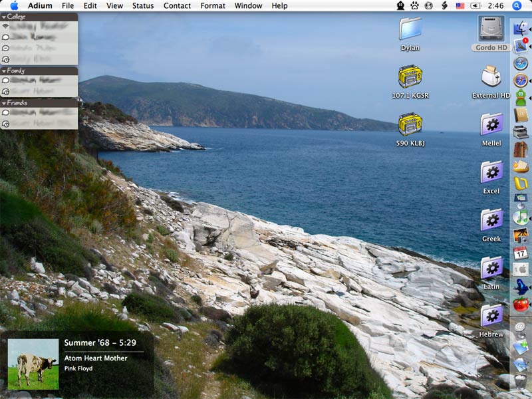
Task: Select the Mellel folder icon
Action: pyautogui.click(x=491, y=124)
